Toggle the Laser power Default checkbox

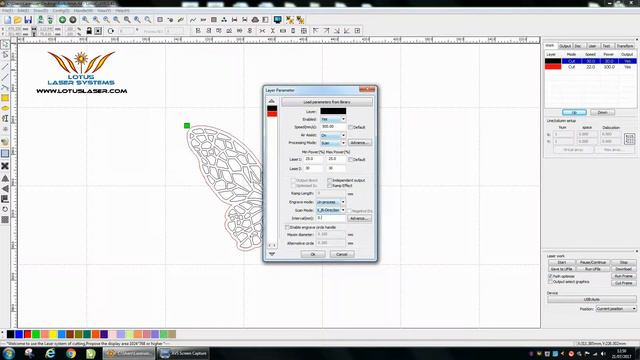(350, 160)
